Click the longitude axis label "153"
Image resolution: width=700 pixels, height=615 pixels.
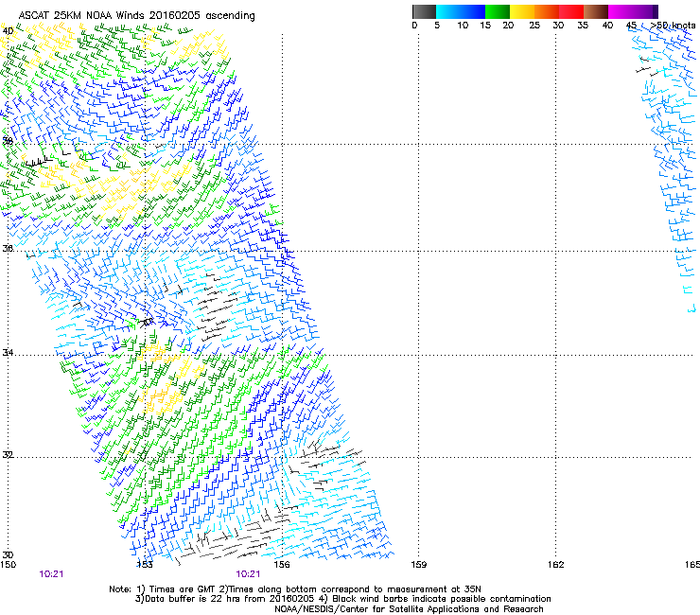145,565
